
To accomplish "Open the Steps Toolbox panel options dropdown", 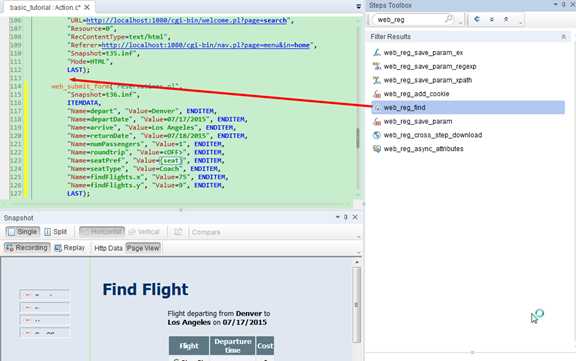I will [x=555, y=4].
